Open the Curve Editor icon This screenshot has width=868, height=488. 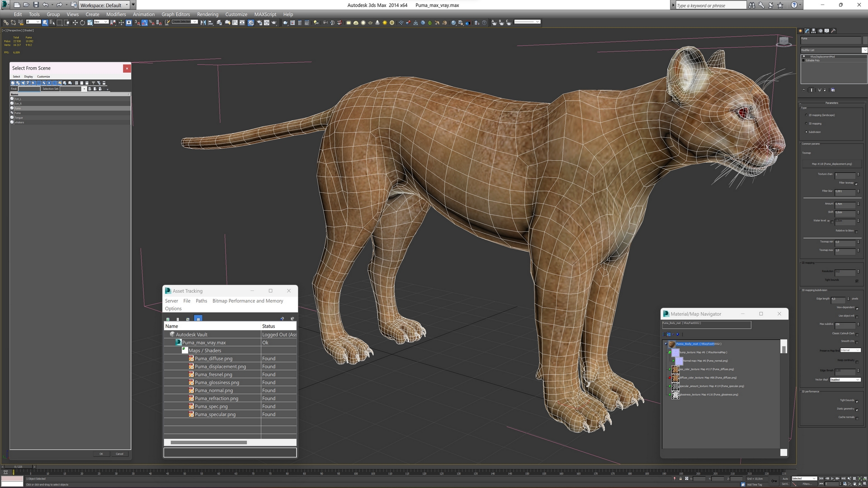(235, 22)
